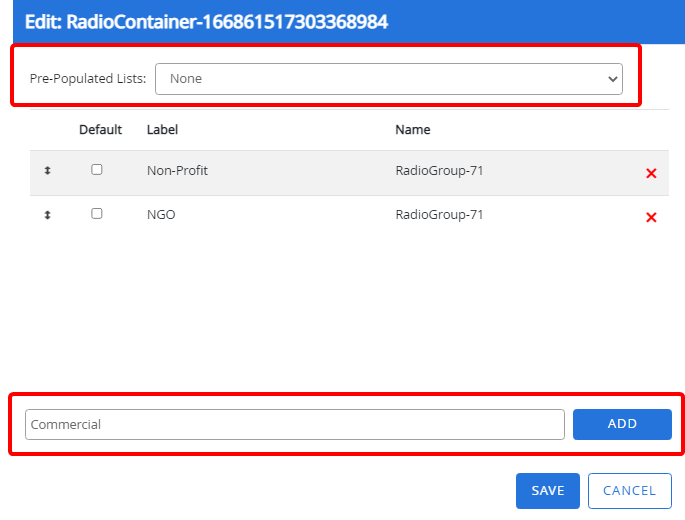Viewport: 685px width, 520px height.
Task: Focus the new option text field
Action: 294,424
